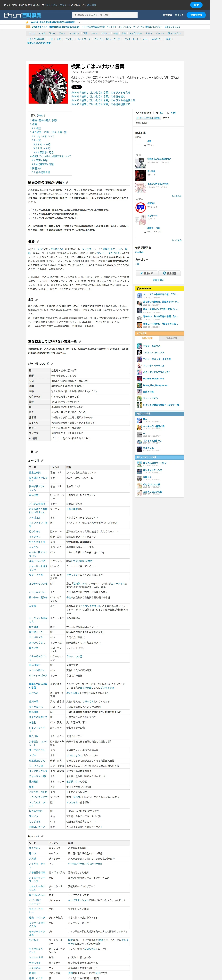
Task: Click もっと見る under 兄弟記事
Action: pyautogui.click(x=177, y=240)
